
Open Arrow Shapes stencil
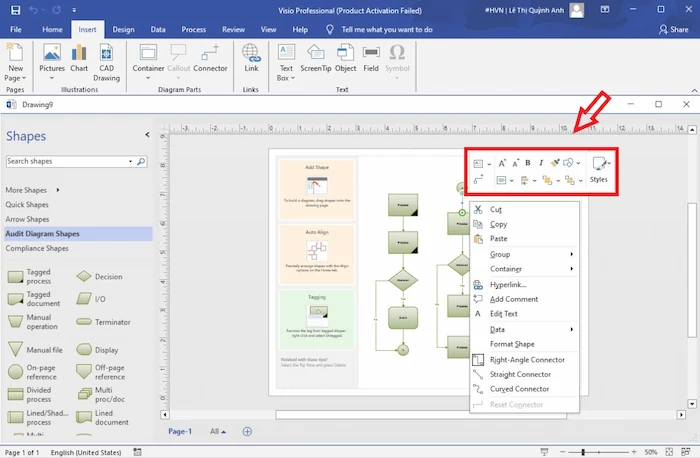tap(27, 219)
